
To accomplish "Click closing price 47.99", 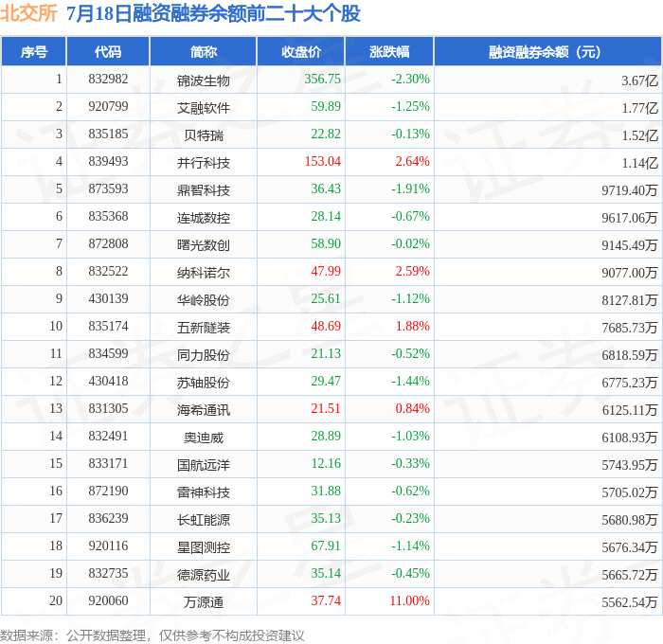I will click(x=326, y=272).
